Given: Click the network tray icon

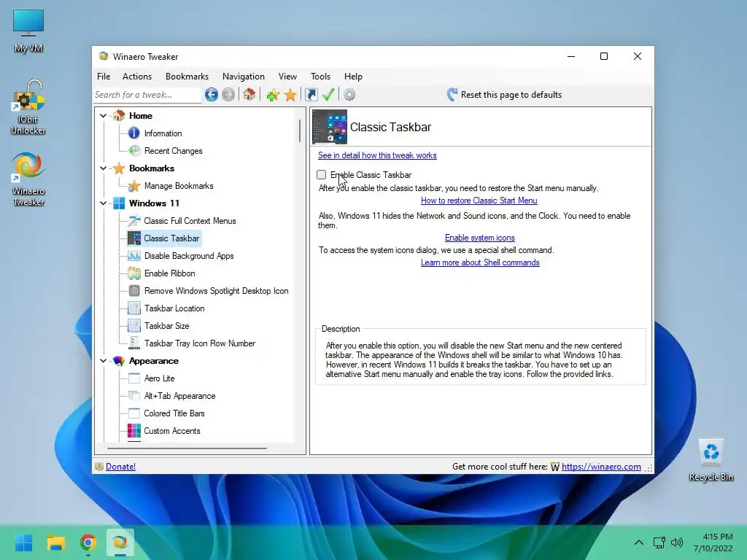Looking at the screenshot, I should tap(659, 542).
